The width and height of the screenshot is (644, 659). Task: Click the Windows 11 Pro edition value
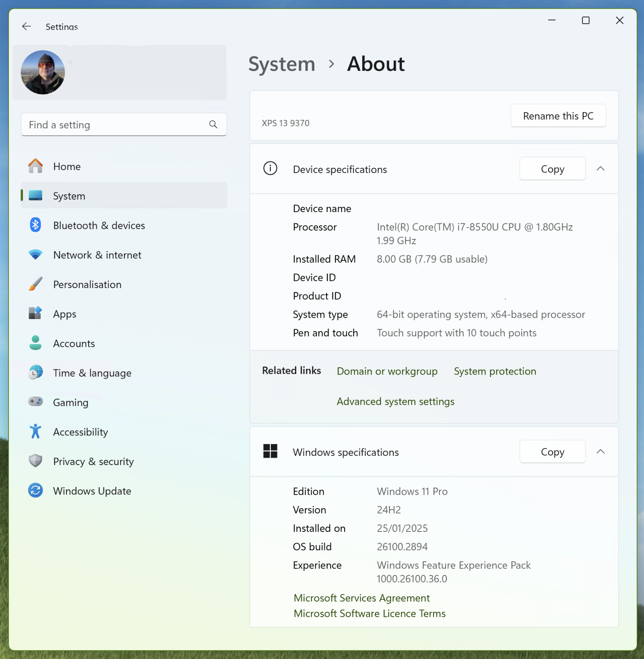tap(412, 492)
